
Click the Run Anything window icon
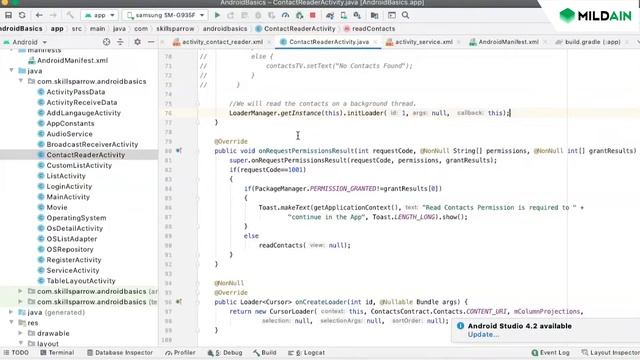[x=392, y=15]
